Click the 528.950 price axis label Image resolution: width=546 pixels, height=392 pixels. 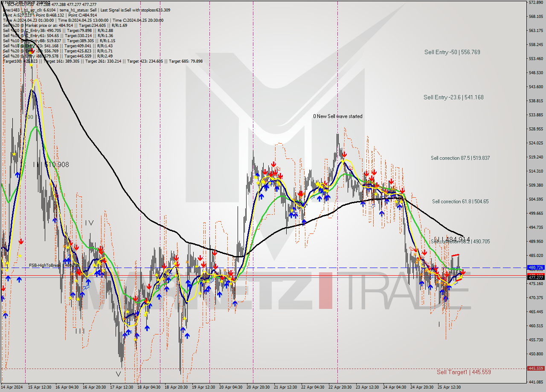(x=536, y=129)
